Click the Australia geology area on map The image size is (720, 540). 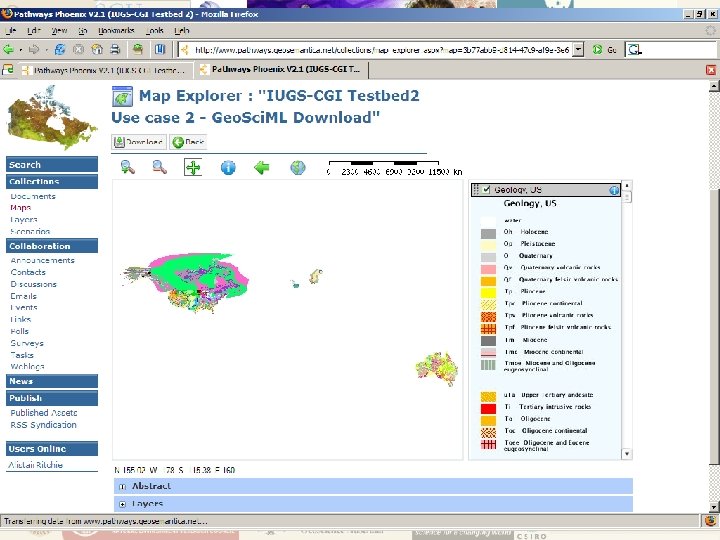(x=438, y=369)
